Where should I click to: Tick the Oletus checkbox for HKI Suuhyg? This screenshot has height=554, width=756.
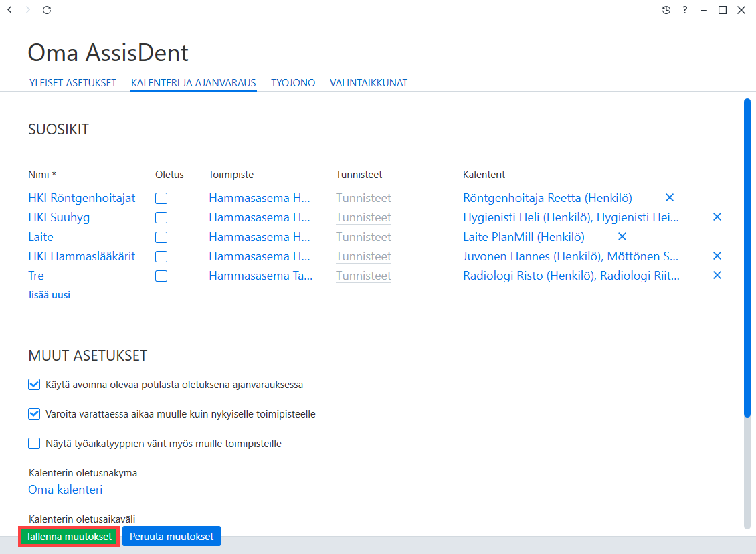click(161, 217)
